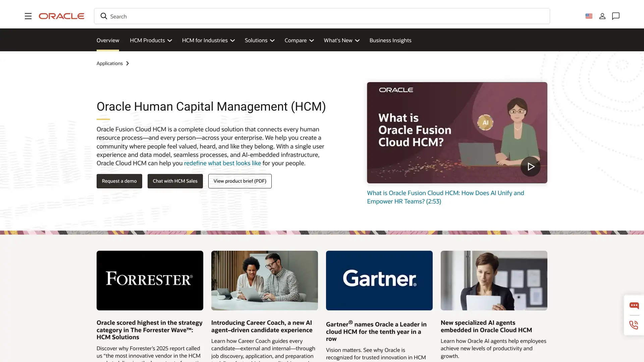Viewport: 644px width, 362px height.
Task: Open the Introducing Career Coach headline
Action: tap(262, 326)
